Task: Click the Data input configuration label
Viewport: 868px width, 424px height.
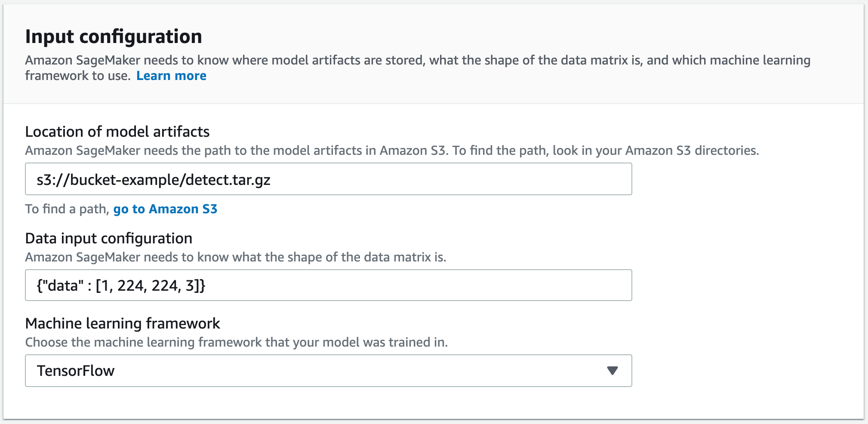Action: tap(108, 238)
